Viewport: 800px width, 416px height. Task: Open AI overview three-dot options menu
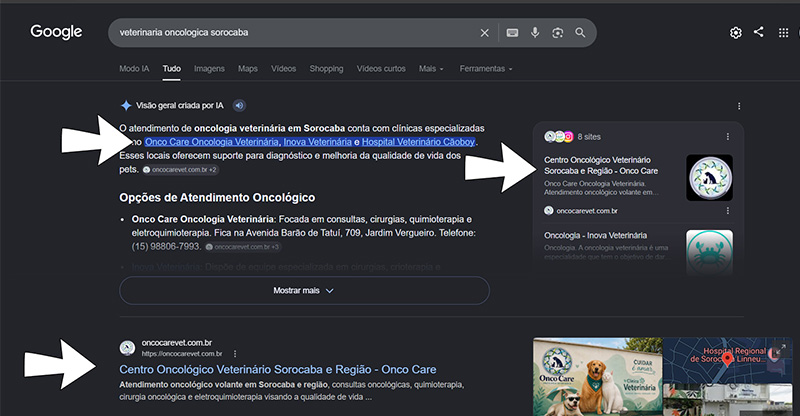[739, 106]
